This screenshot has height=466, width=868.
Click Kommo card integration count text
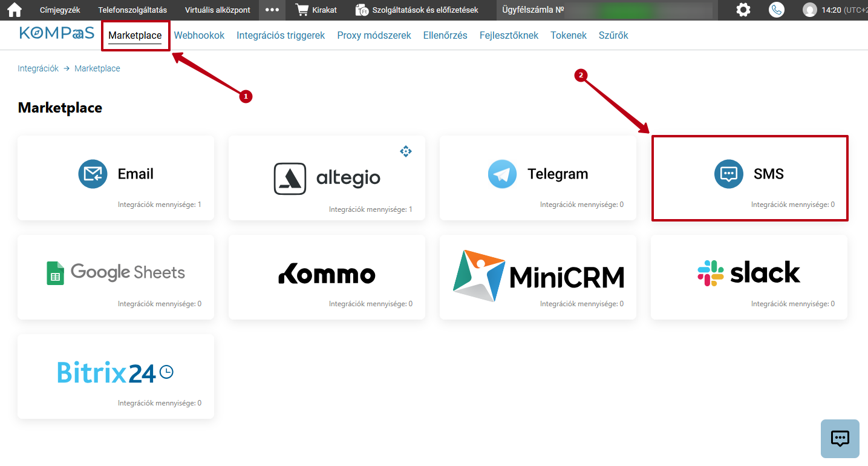click(371, 304)
